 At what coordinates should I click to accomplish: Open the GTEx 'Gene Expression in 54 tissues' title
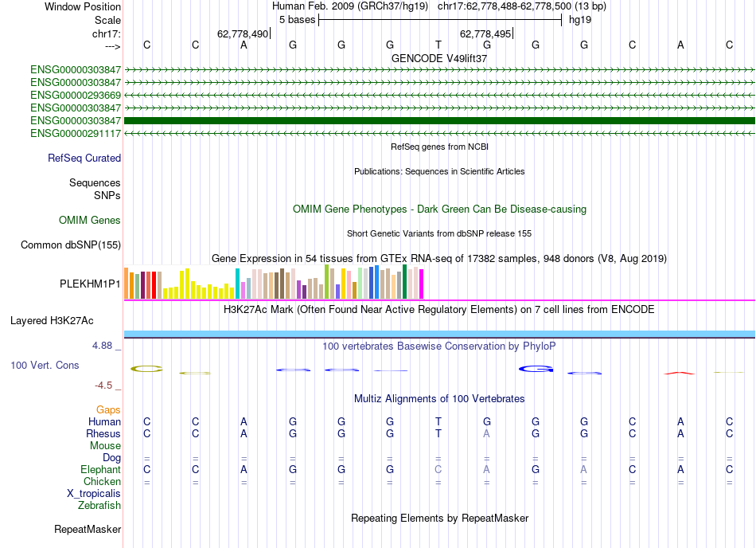(439, 259)
